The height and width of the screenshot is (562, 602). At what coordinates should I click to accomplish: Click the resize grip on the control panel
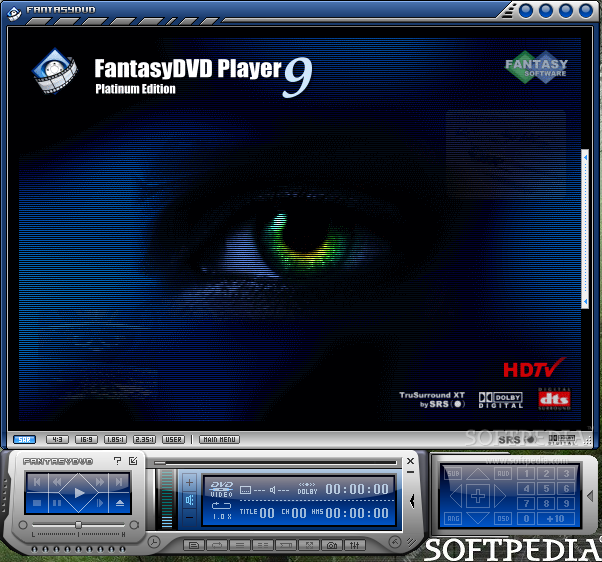pyautogui.click(x=411, y=542)
